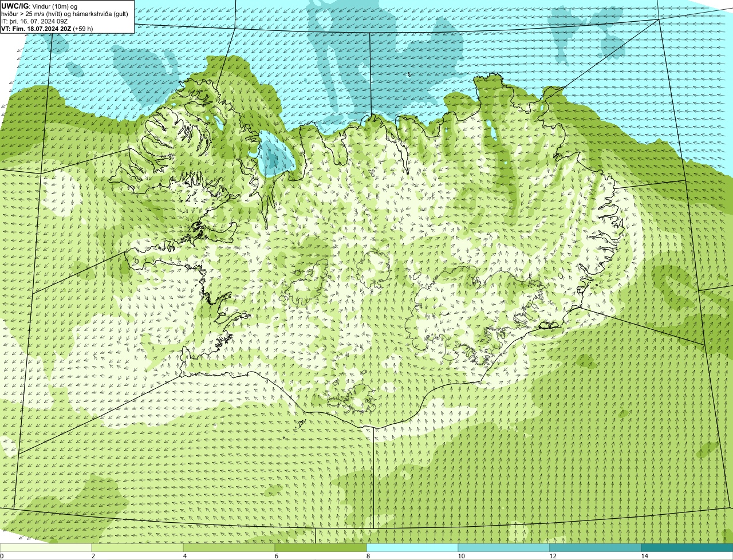Click the legend value label '8'

coord(368,556)
